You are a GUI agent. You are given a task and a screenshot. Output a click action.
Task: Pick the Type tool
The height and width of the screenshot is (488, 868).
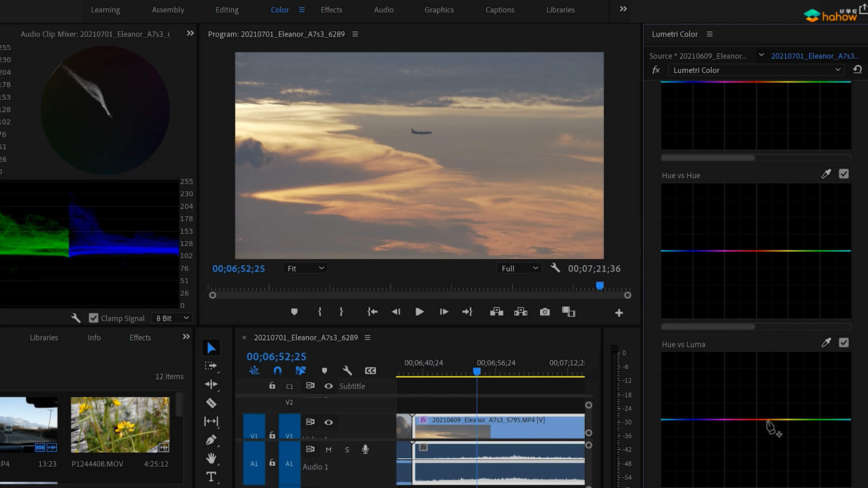211,477
